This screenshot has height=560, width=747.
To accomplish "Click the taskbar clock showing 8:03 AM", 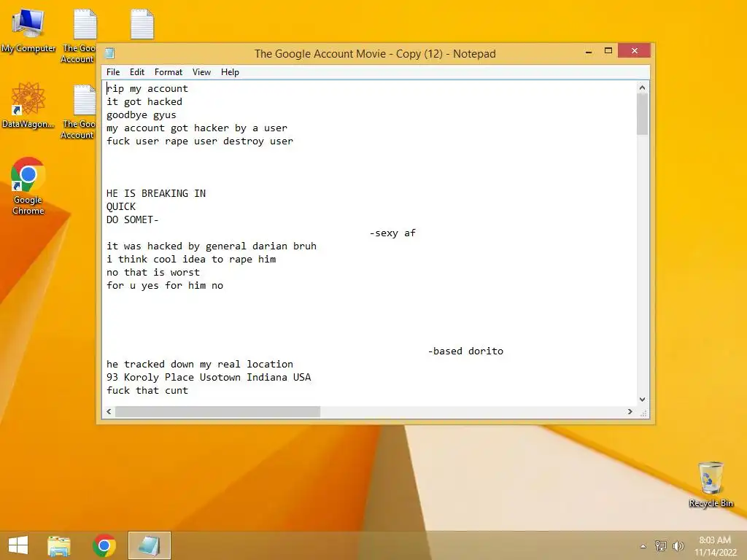I will click(x=715, y=545).
